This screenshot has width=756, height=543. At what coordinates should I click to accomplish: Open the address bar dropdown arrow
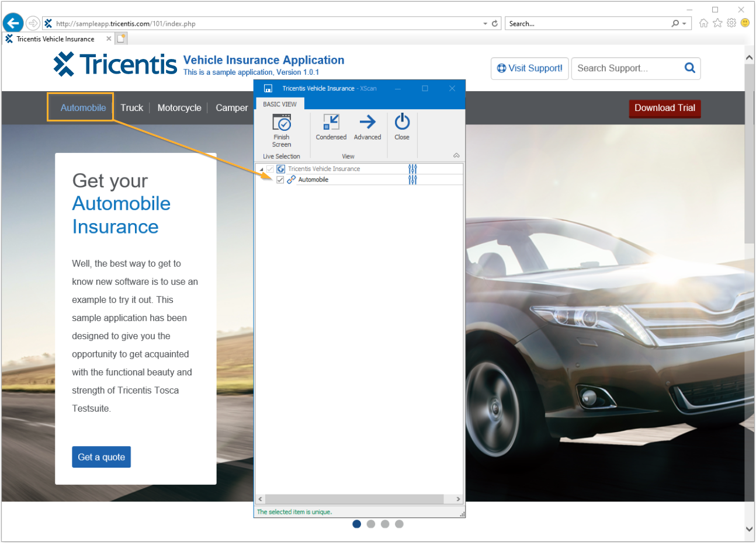click(x=485, y=24)
